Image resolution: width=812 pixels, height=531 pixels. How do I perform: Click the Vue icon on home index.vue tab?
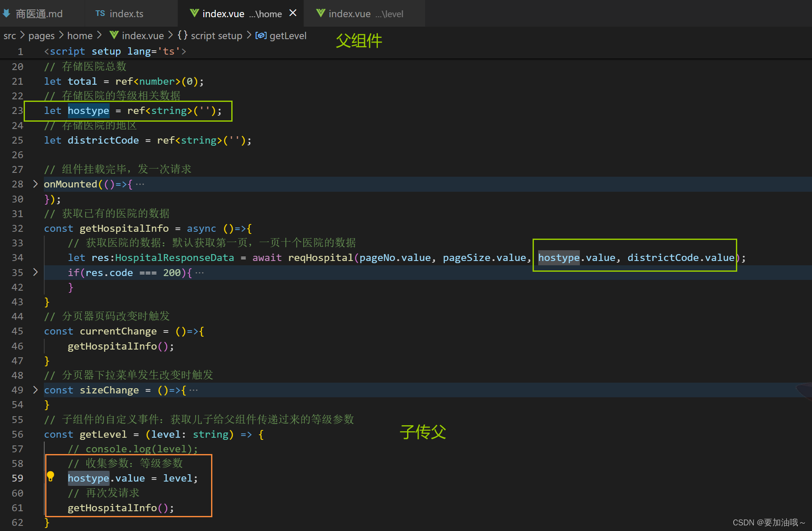tap(194, 13)
